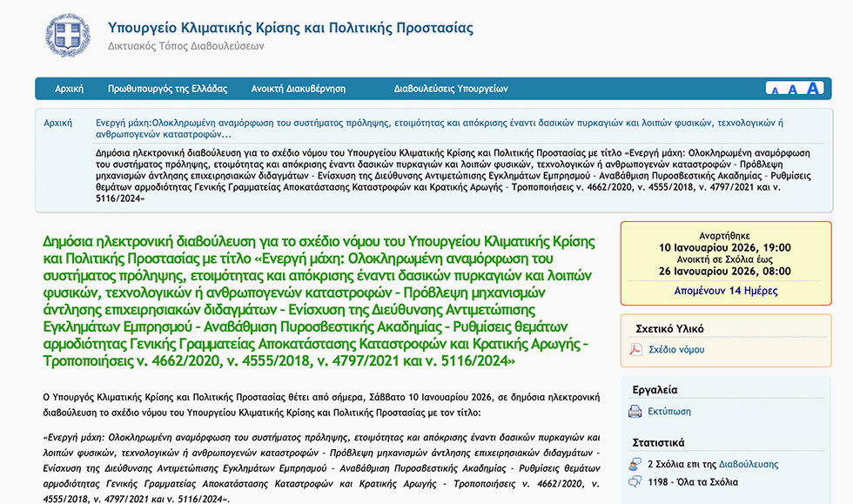Click the speech bubble icon beside 1198
Viewport: 853px width, 504px height.
click(x=635, y=481)
